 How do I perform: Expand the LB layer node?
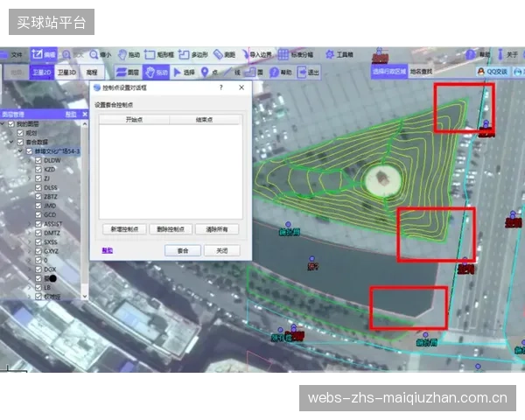(x=30, y=287)
